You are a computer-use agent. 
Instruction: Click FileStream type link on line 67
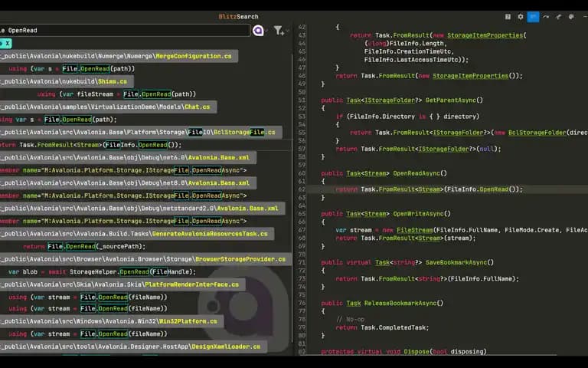pyautogui.click(x=414, y=230)
